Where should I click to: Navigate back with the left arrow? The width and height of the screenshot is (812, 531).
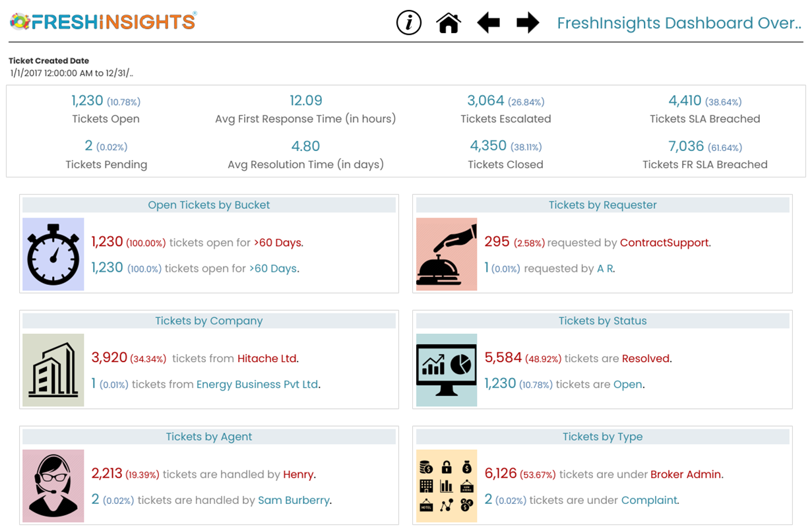pos(488,23)
